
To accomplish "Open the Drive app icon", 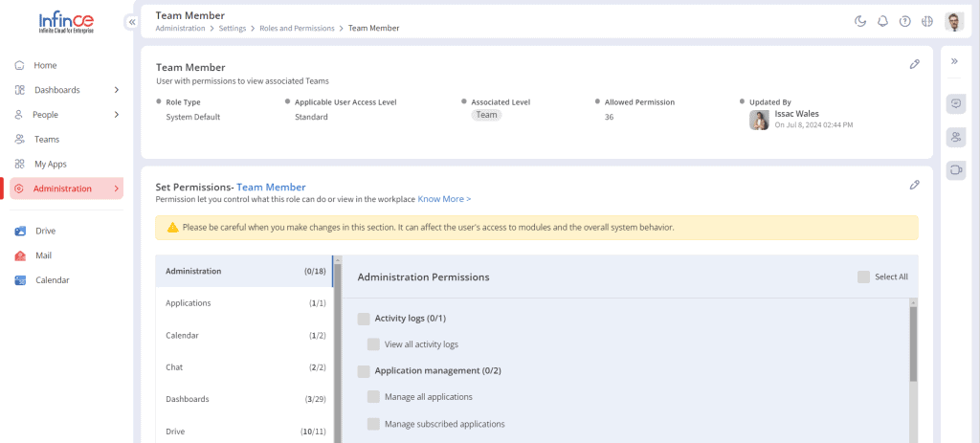I will (x=21, y=232).
